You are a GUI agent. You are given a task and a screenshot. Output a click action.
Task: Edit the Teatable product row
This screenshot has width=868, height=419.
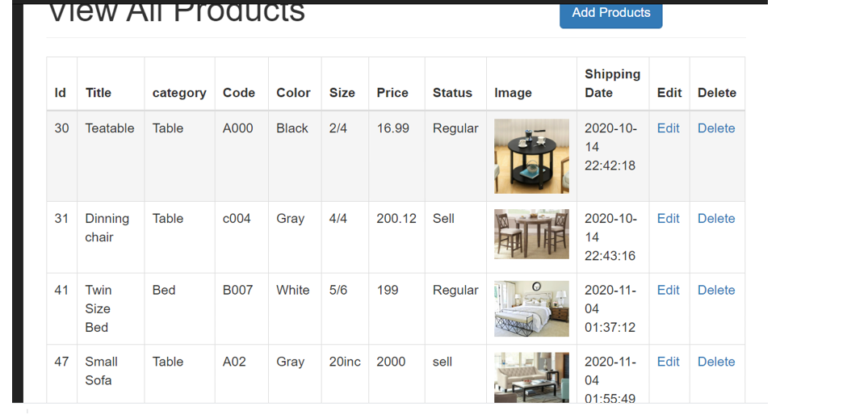tap(668, 128)
